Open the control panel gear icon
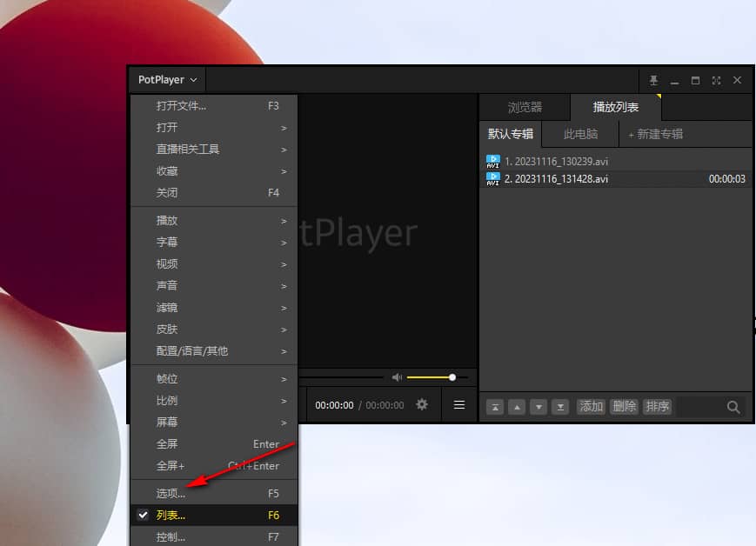 [x=422, y=405]
